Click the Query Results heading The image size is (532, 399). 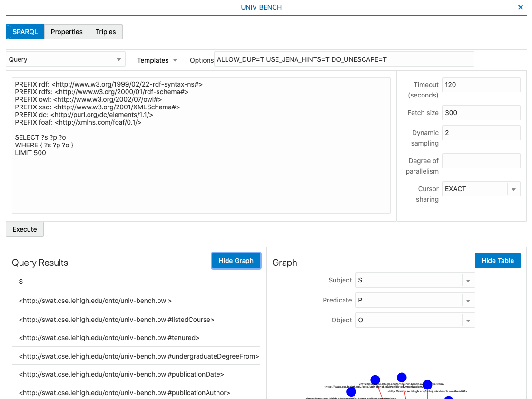[x=40, y=263]
